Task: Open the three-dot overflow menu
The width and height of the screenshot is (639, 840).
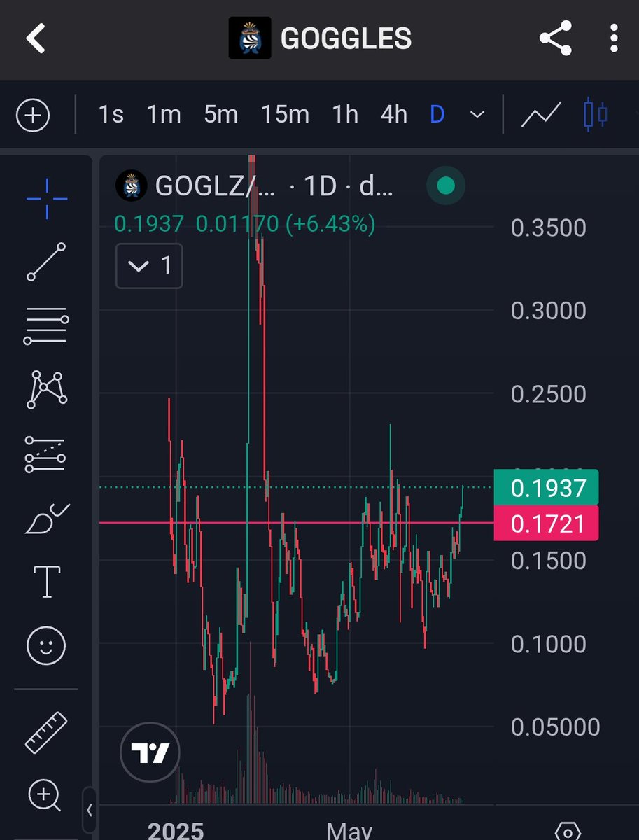Action: [614, 38]
